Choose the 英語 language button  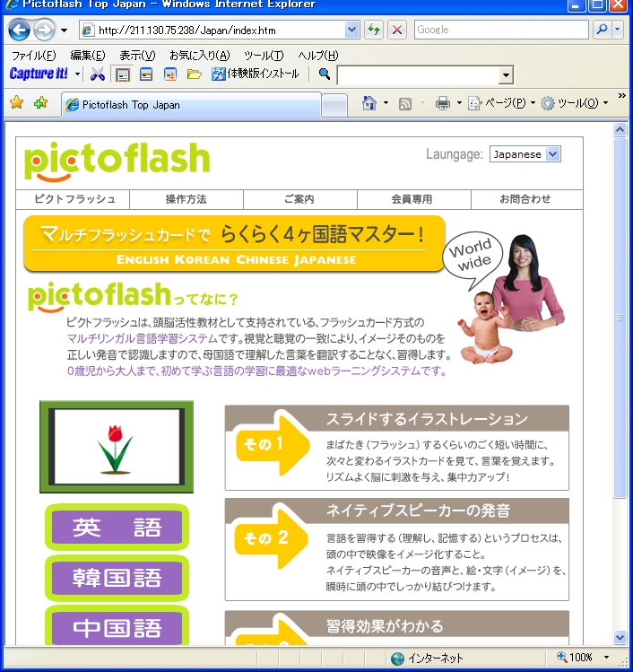[117, 528]
